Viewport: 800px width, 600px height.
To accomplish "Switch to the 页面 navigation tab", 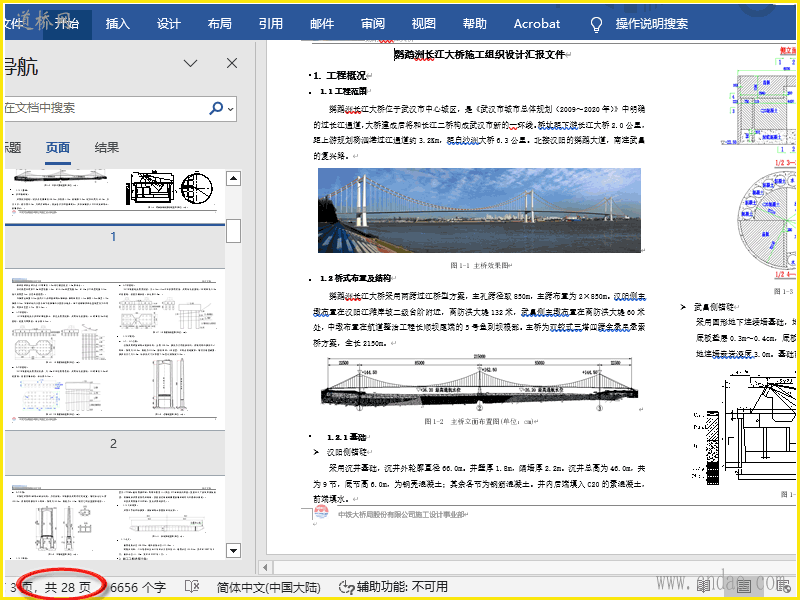I will coord(58,147).
